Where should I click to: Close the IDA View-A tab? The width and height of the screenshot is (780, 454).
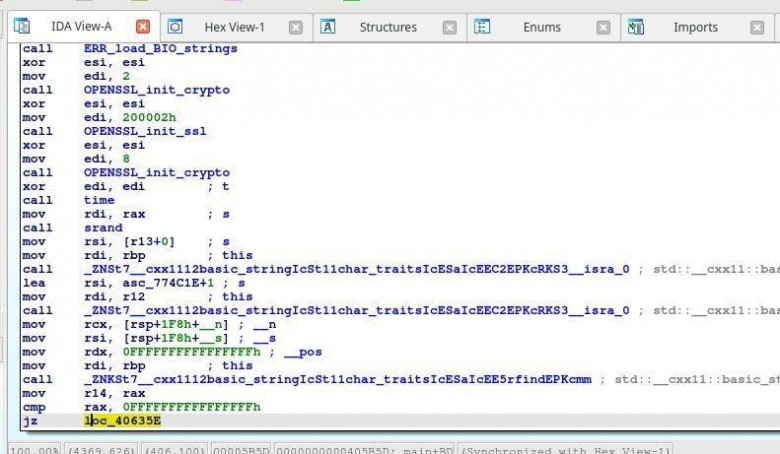(143, 28)
